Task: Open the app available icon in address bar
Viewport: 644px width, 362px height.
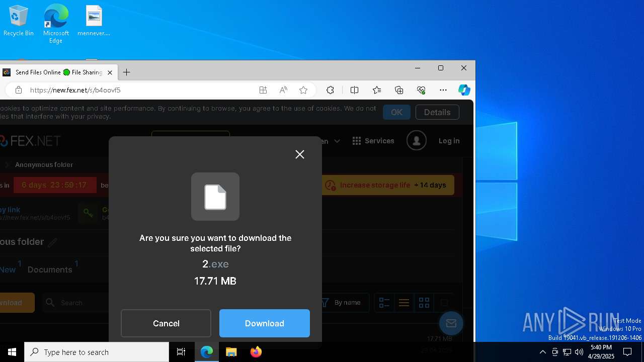Action: (263, 90)
